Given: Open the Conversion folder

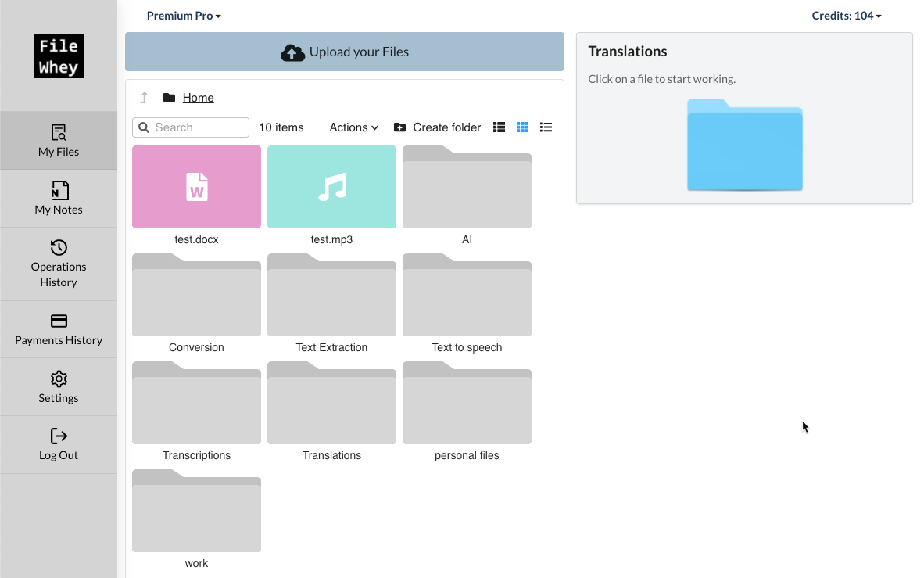Looking at the screenshot, I should click(196, 295).
